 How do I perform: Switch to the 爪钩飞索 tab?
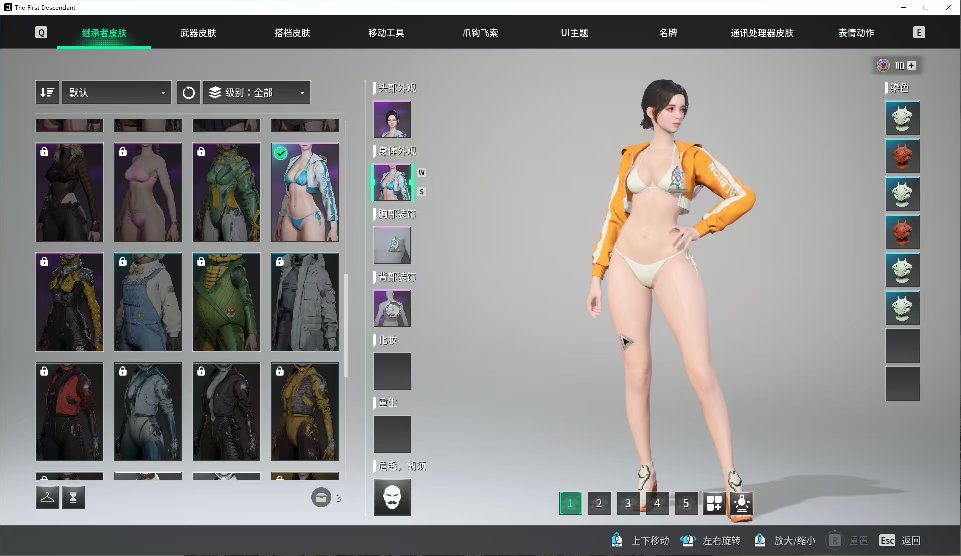480,32
